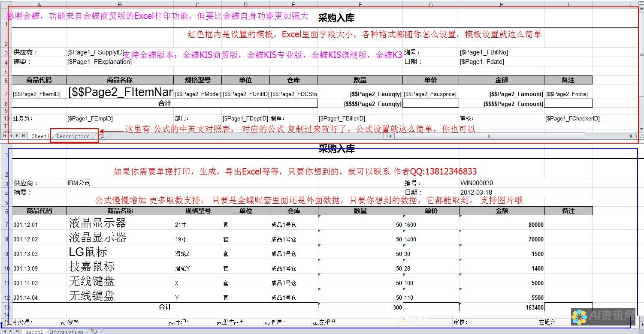Viewport: 644px width, 334px height.
Task: Click the tab-split handle left of upper scrollbar
Action: 385,136
